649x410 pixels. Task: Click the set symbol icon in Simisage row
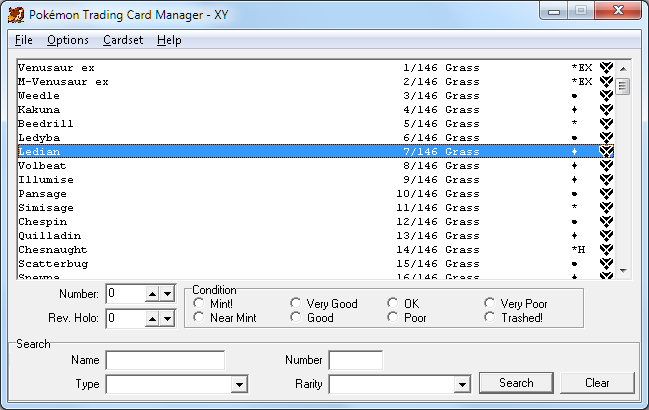[606, 208]
